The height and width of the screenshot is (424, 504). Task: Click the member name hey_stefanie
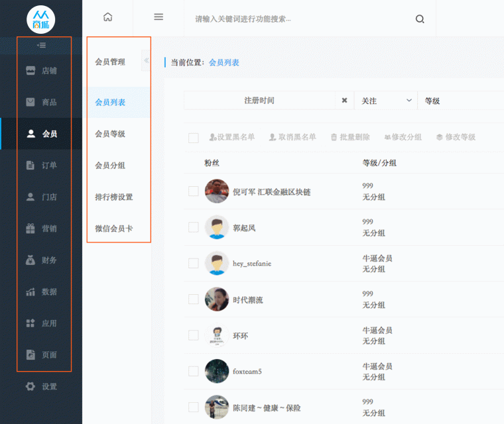(252, 264)
